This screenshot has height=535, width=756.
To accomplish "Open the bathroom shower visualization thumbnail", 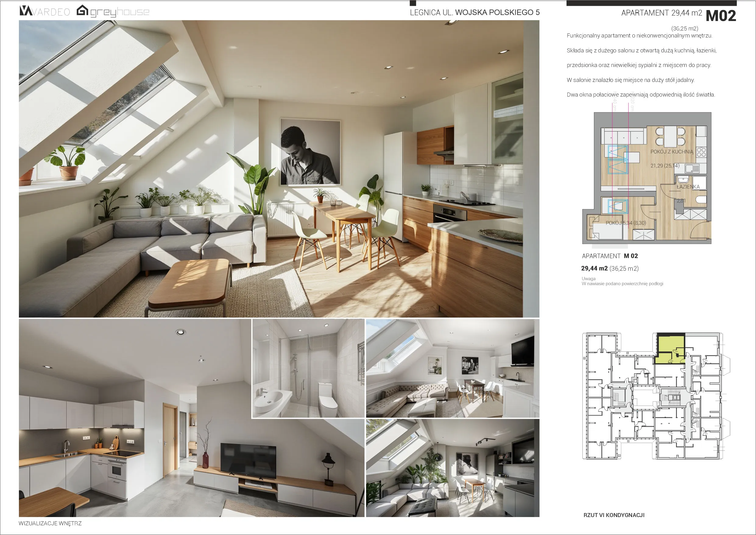I will (x=308, y=368).
